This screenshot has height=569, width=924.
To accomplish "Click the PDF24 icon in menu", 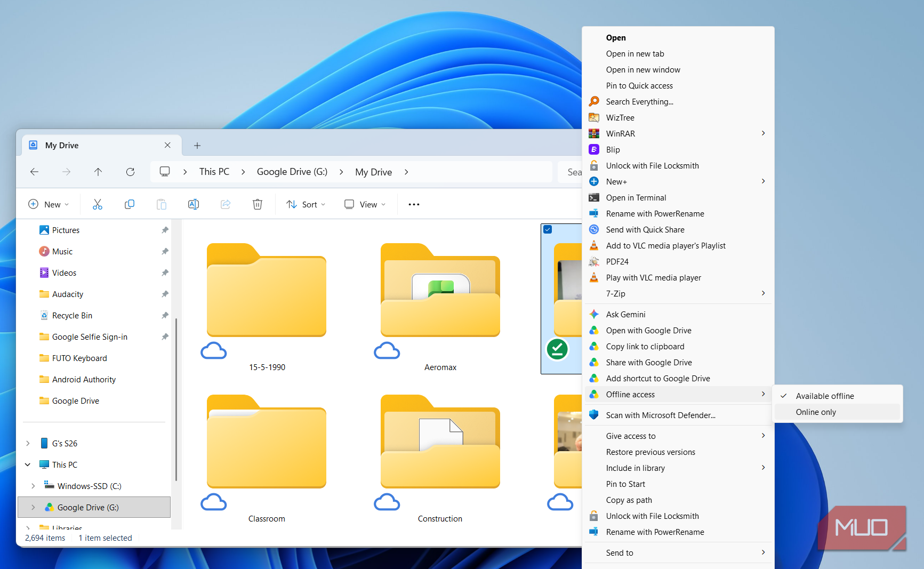I will [594, 261].
